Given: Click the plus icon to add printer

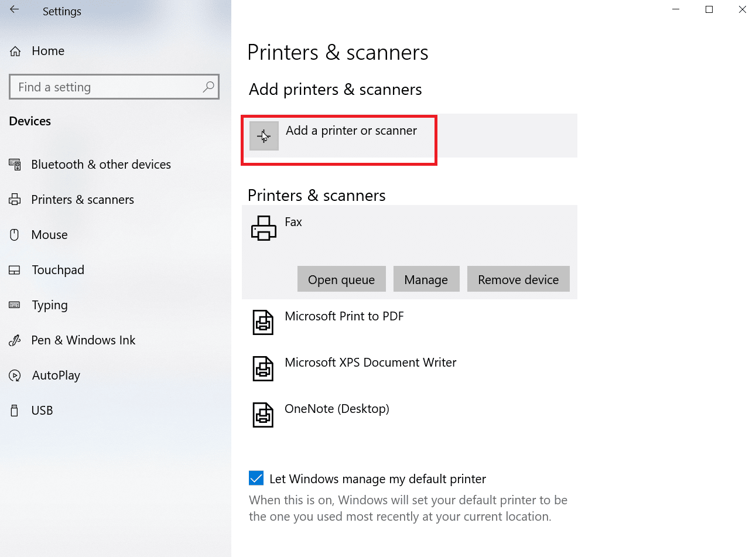Looking at the screenshot, I should (x=264, y=136).
